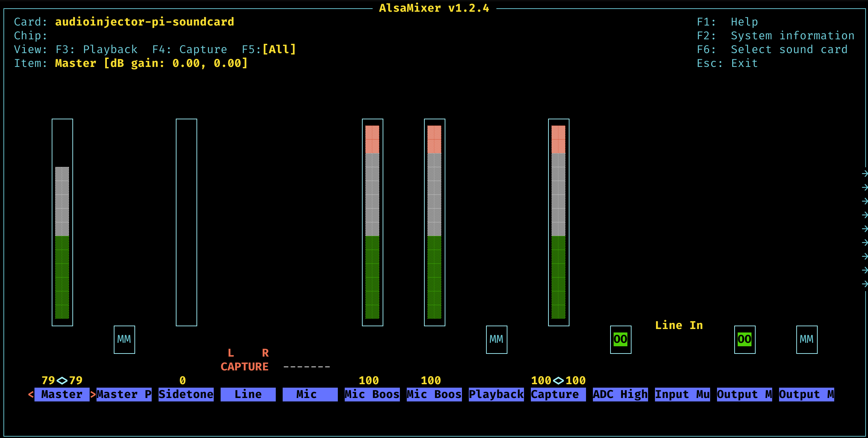Viewport: 868px width, 438px height.
Task: Select the Input Mu control label
Action: [x=683, y=394]
